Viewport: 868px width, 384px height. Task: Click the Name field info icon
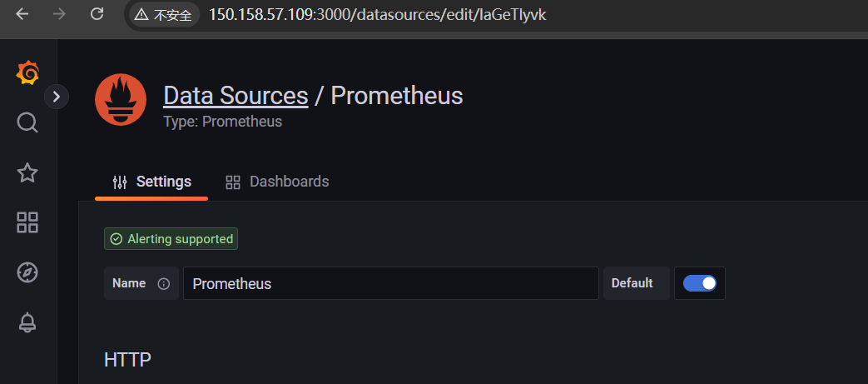(x=163, y=284)
